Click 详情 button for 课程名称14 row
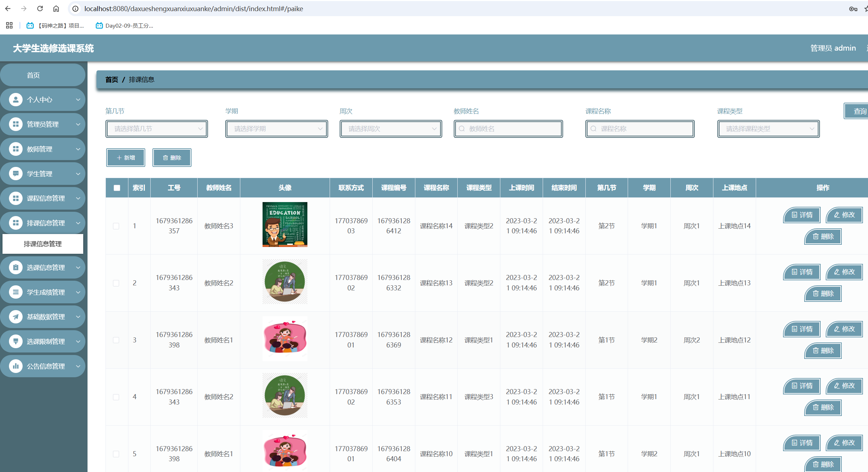This screenshot has height=472, width=868. pyautogui.click(x=802, y=215)
